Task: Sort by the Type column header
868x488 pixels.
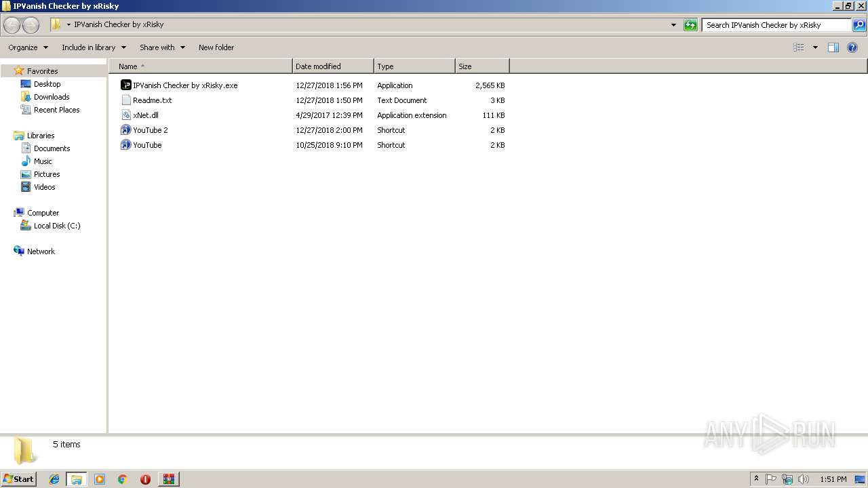Action: click(414, 66)
